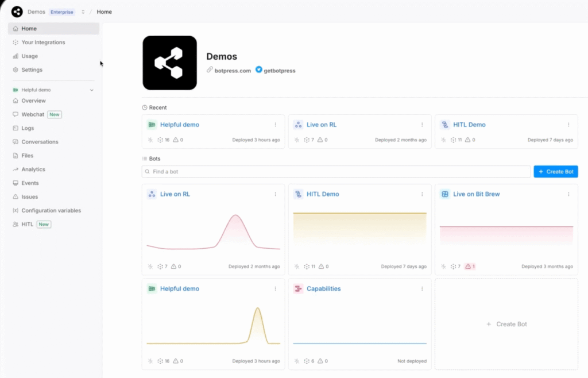Open the Live on Bit Brew bot
Screen dimensions: 588x378
pyautogui.click(x=476, y=194)
